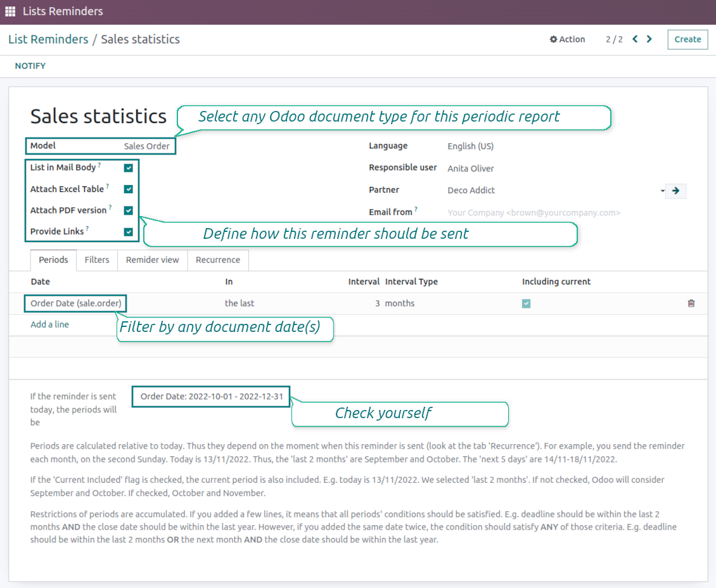Click the Create button

(x=687, y=39)
